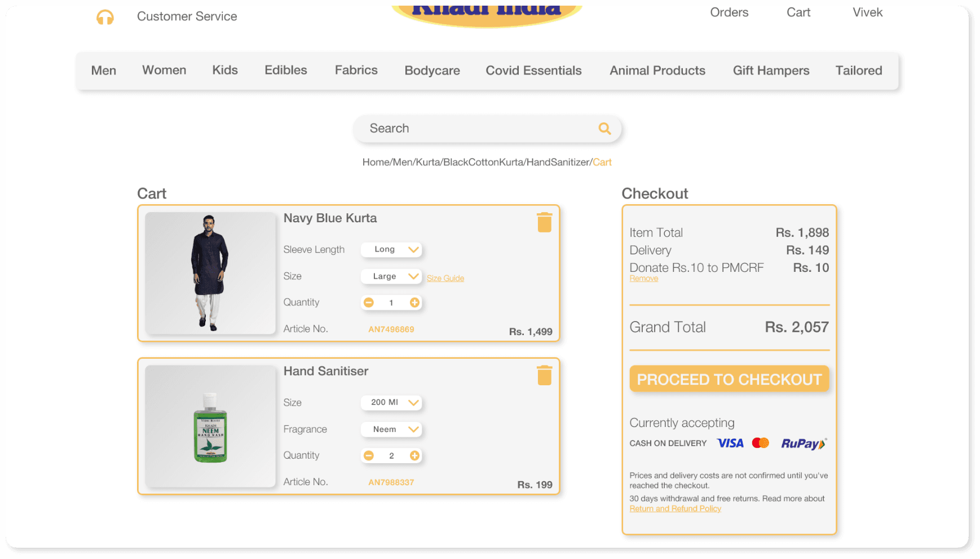Open the kurta Size dropdown showing Large
Screen dimensions: 980x559
(391, 276)
